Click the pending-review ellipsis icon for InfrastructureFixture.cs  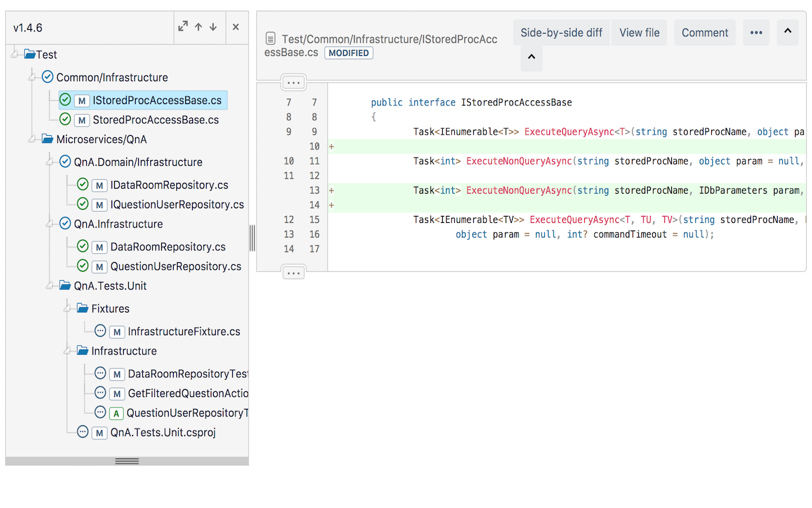coord(100,330)
